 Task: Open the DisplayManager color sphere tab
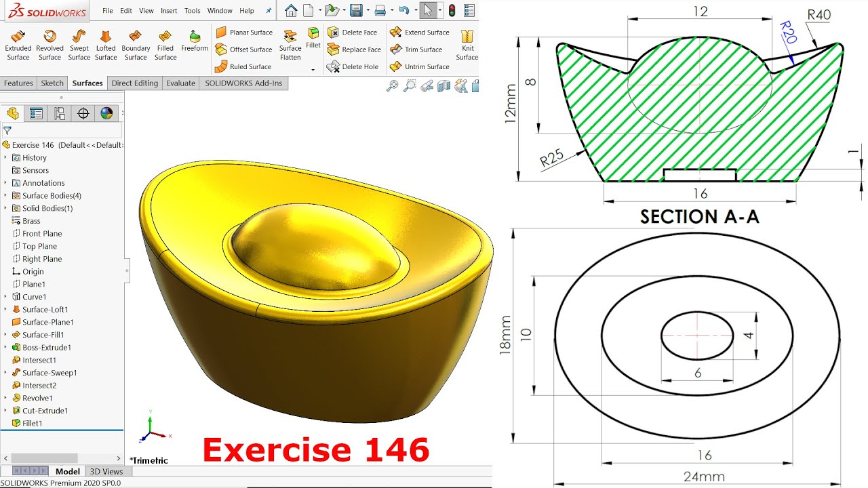click(x=106, y=113)
